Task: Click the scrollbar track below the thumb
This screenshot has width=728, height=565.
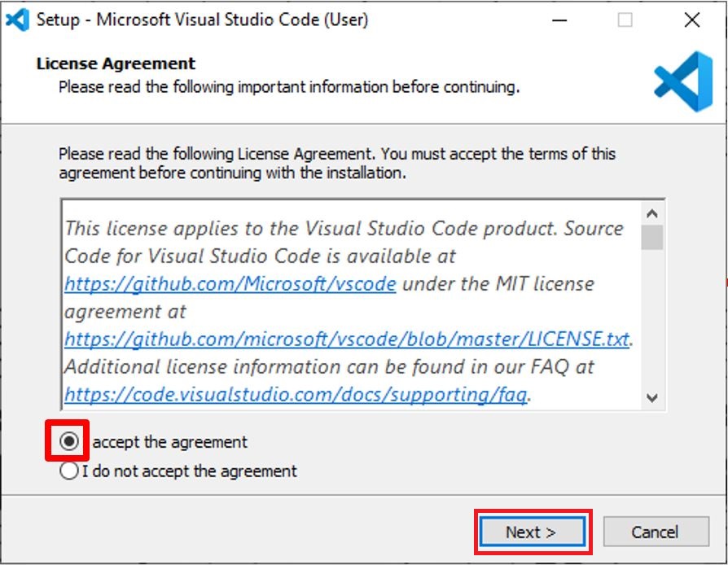Action: click(x=651, y=318)
